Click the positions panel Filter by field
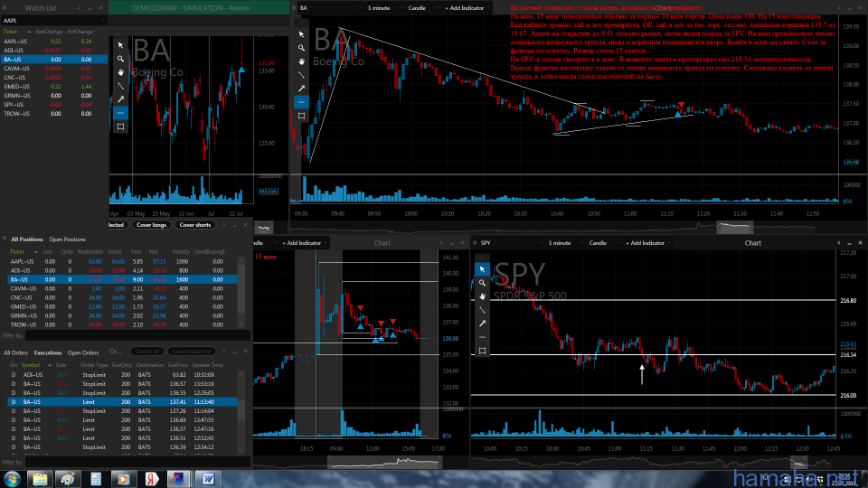The width and height of the screenshot is (868, 488). coord(137,336)
